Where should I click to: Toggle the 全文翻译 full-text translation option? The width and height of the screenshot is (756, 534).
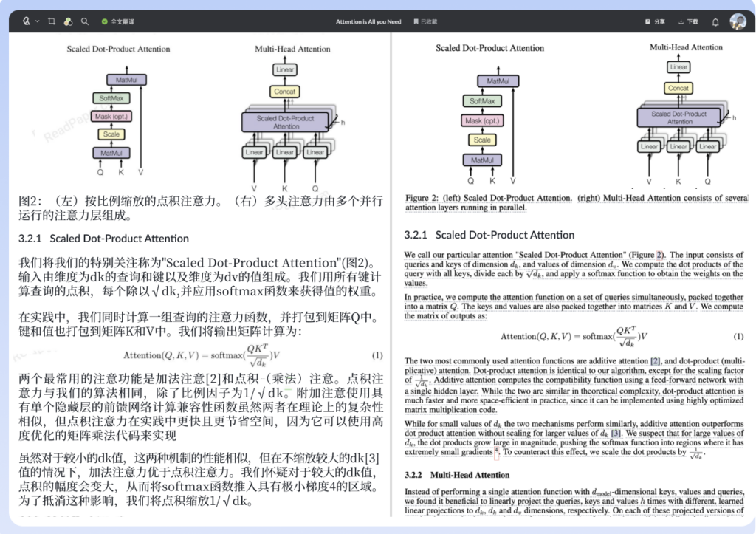click(118, 21)
